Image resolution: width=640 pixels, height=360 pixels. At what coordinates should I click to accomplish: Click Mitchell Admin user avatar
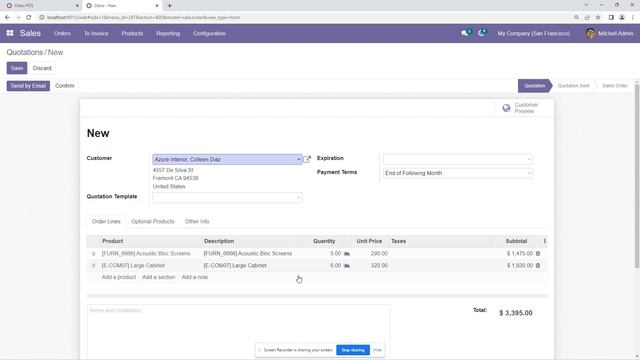(x=590, y=33)
